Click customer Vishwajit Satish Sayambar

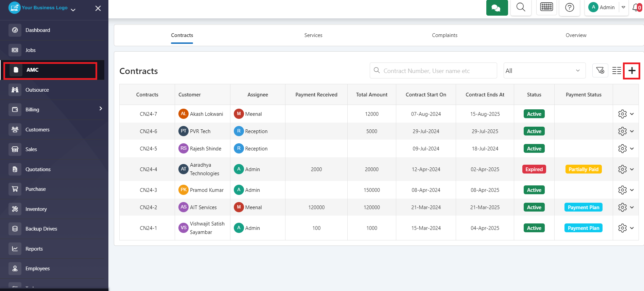(207, 228)
